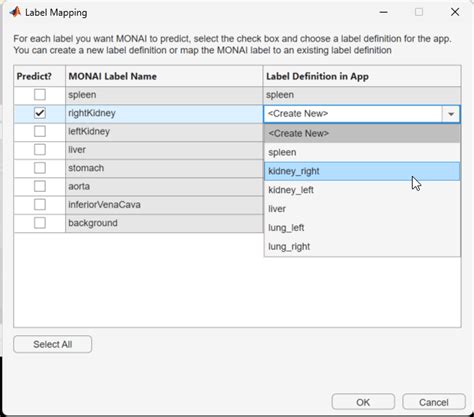This screenshot has height=417, width=474.
Task: Cancel the Label Mapping dialog
Action: click(434, 402)
